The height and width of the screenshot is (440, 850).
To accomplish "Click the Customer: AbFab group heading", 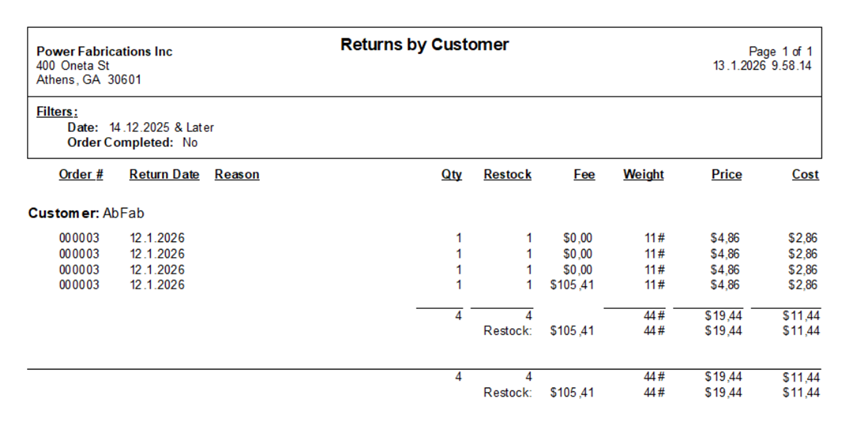I will click(86, 213).
